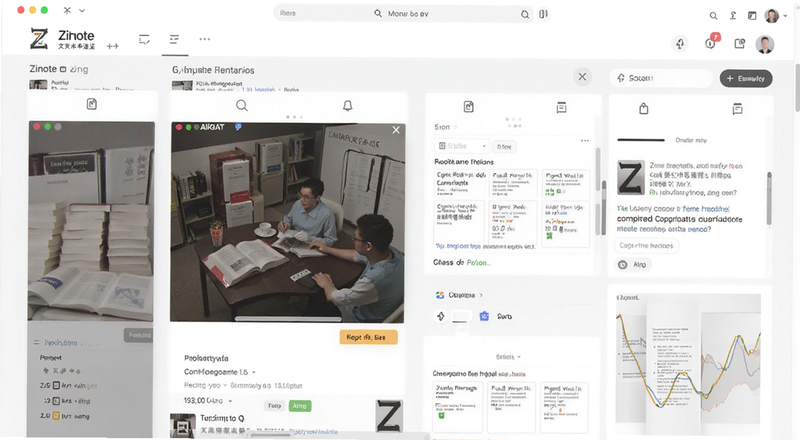This screenshot has height=440, width=800.
Task: Click the top-right search magnifier icon
Action: (713, 16)
